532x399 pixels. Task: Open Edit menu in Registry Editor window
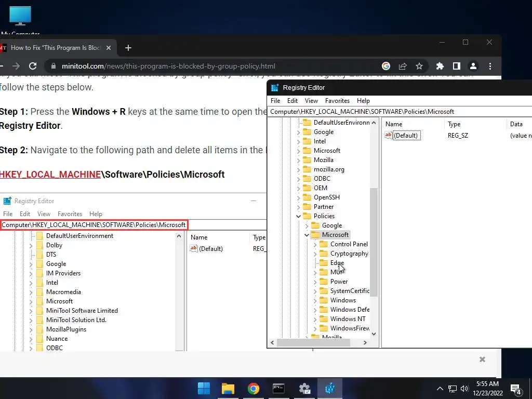[x=292, y=101]
